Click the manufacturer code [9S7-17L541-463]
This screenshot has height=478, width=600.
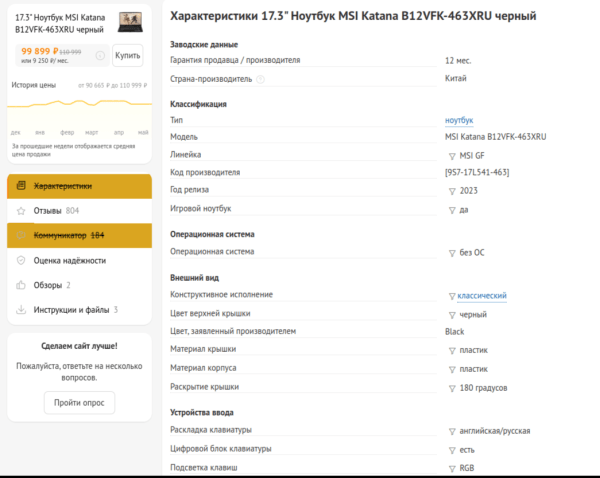477,173
